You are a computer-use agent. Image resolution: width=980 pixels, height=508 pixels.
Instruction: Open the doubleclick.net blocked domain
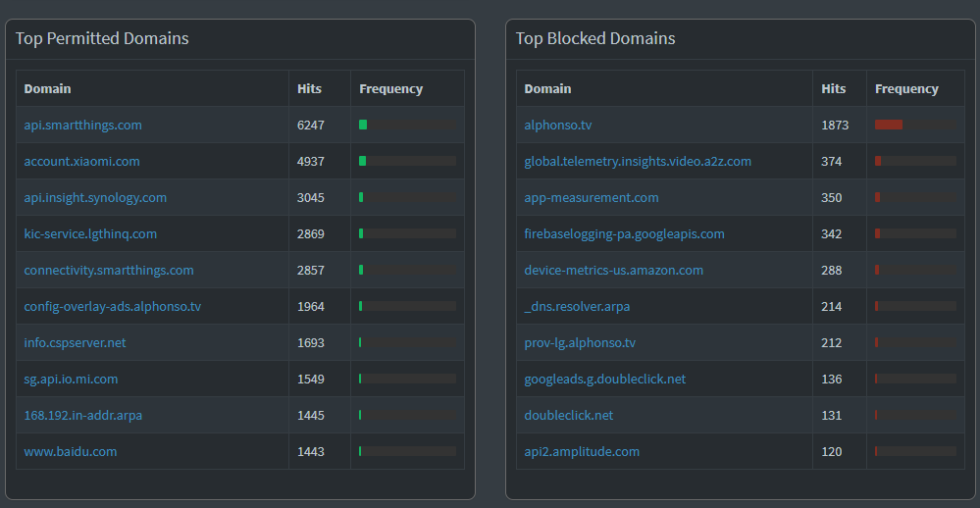tap(568, 415)
